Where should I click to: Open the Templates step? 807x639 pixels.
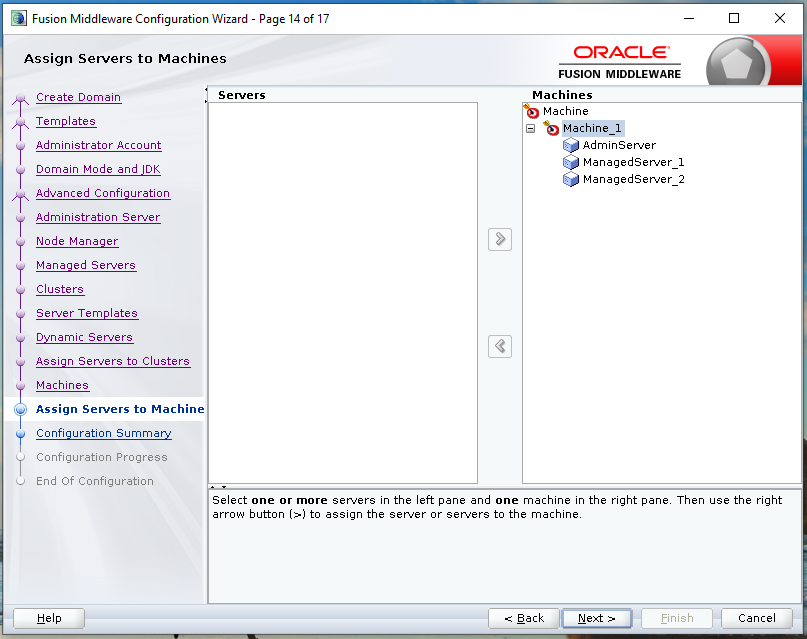tap(66, 121)
